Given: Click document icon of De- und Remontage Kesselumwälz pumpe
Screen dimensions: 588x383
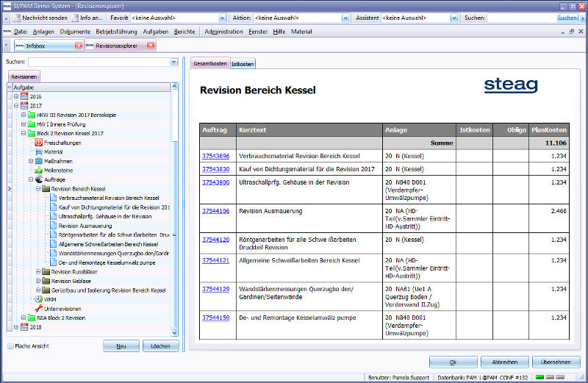Looking at the screenshot, I should click(x=53, y=262).
